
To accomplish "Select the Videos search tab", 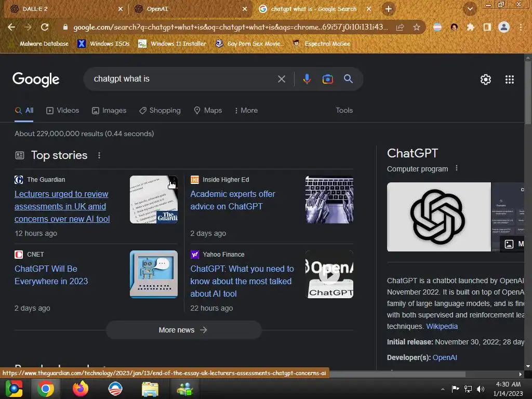I will 63,110.
